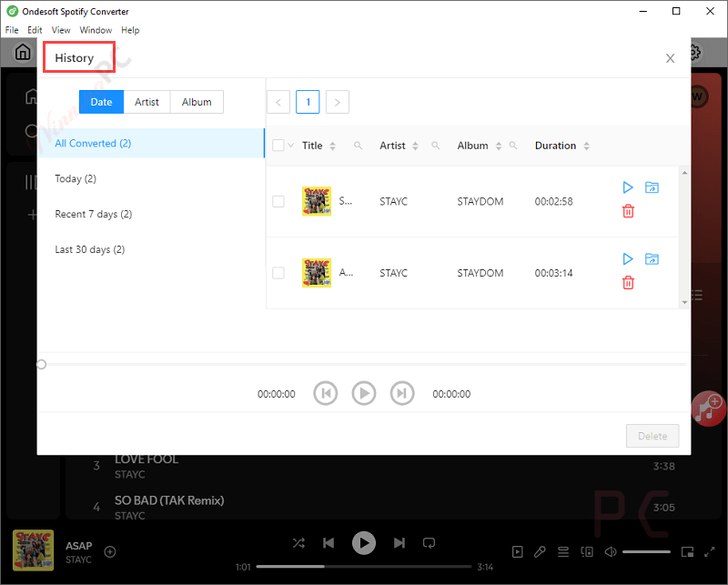The width and height of the screenshot is (728, 585).
Task: Search by Artist column
Action: [435, 146]
